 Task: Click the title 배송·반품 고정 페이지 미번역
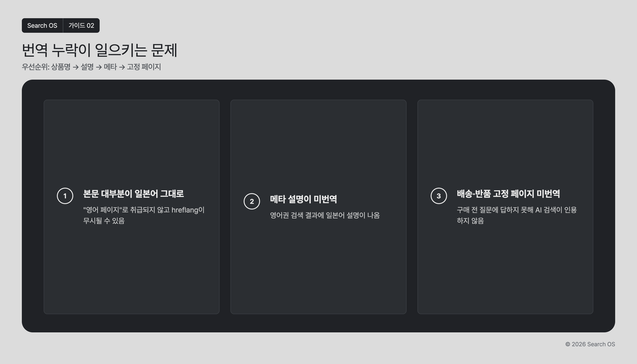click(x=508, y=194)
